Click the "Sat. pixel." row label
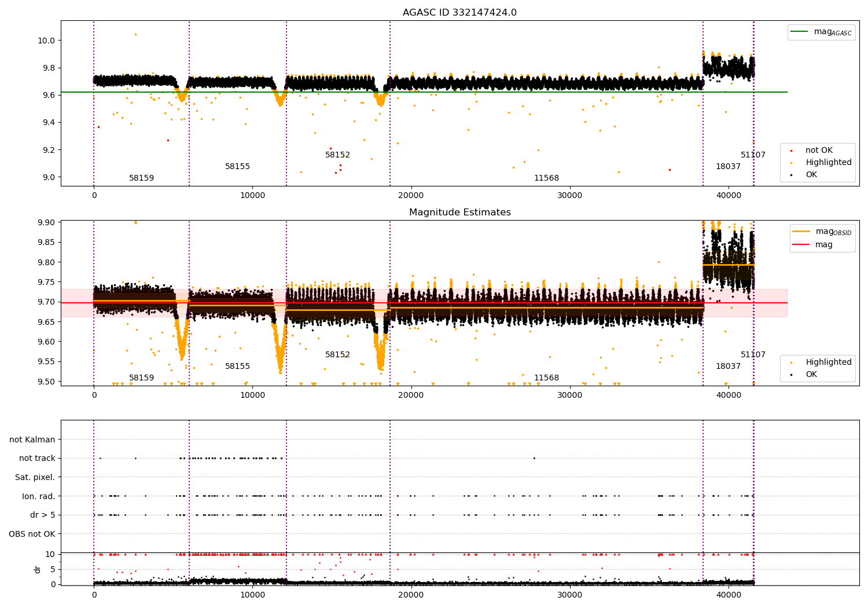 coord(35,477)
